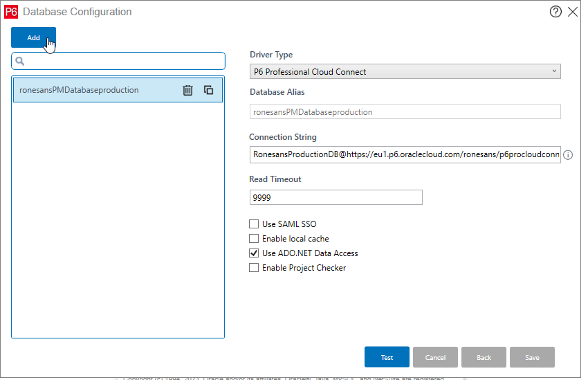This screenshot has height=380, width=588.
Task: Duplicate the ronesansPMDatabaseproduction configuration
Action: click(x=208, y=90)
